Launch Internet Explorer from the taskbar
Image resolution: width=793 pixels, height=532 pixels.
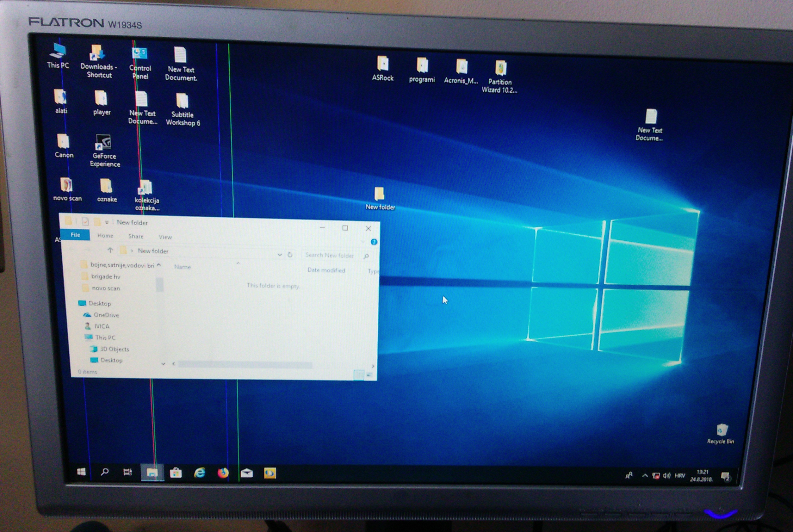200,473
